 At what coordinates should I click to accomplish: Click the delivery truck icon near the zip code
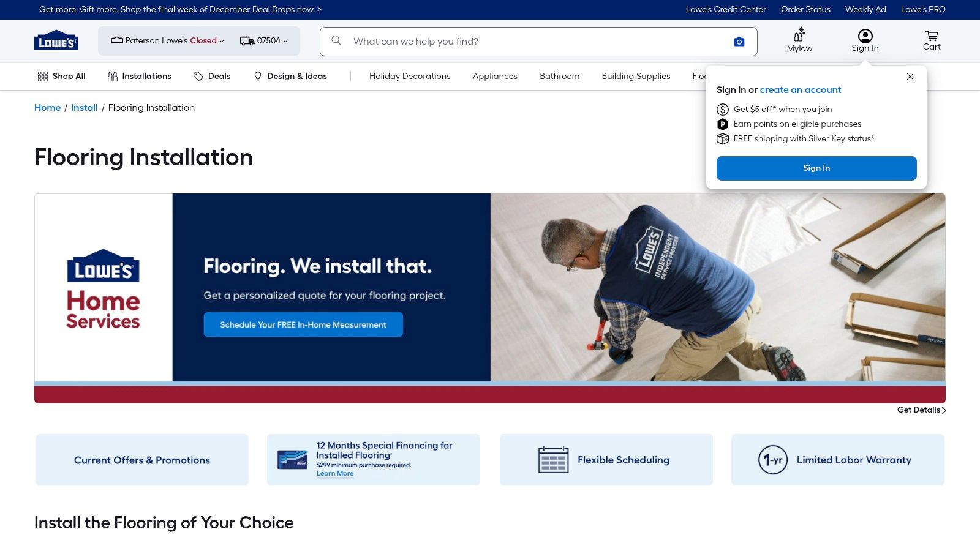(x=247, y=40)
